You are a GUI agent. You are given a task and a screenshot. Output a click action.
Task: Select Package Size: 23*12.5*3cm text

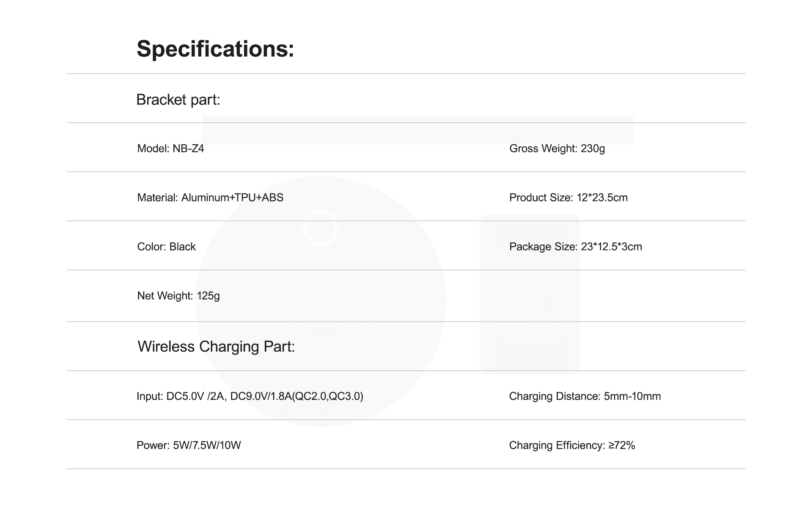[576, 247]
